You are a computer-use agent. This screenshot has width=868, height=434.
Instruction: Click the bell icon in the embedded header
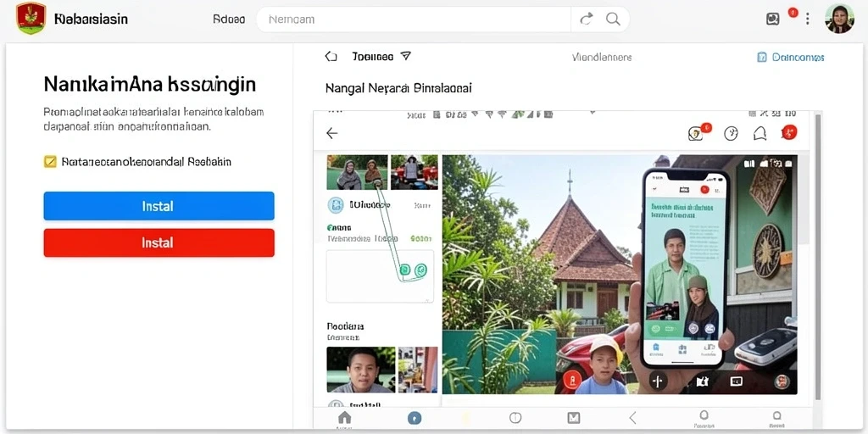759,133
